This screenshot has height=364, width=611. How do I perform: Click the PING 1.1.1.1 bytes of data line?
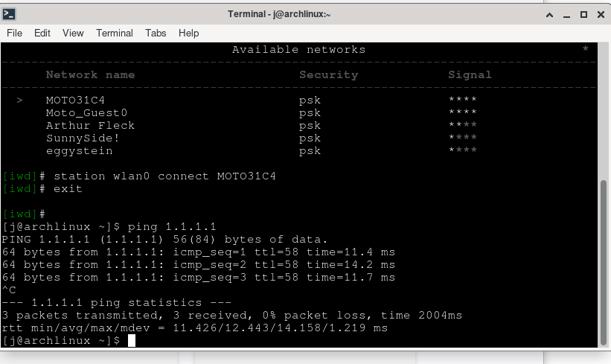pyautogui.click(x=164, y=239)
